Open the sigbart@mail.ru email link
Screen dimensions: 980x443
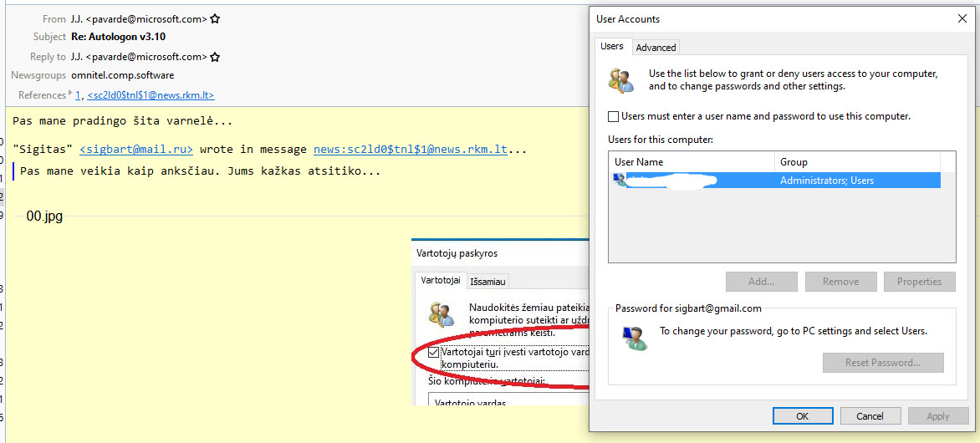pyautogui.click(x=136, y=150)
